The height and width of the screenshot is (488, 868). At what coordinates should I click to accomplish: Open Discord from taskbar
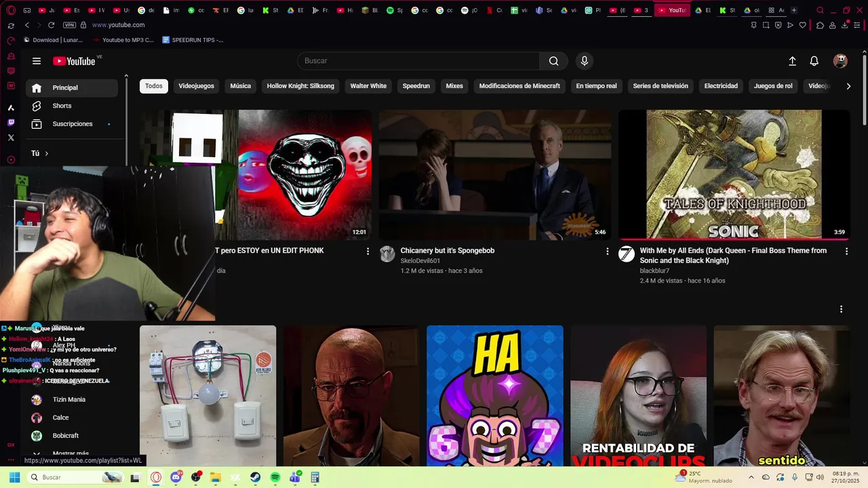tap(176, 477)
